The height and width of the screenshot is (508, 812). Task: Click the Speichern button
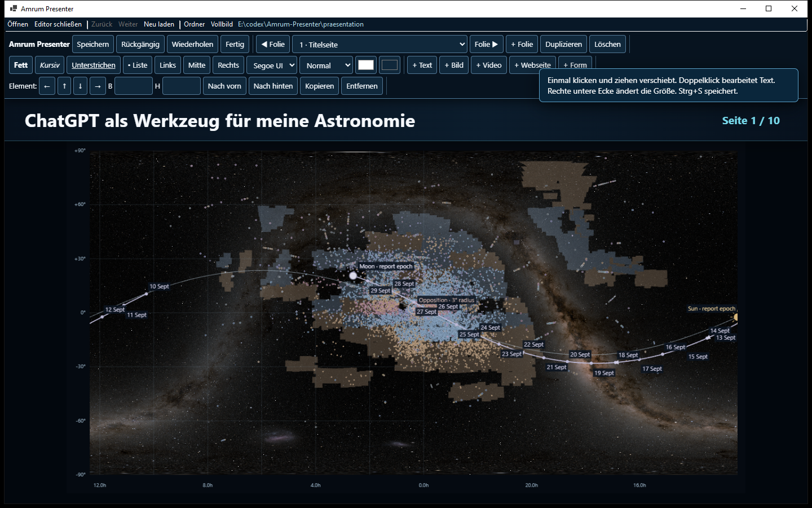coord(93,45)
